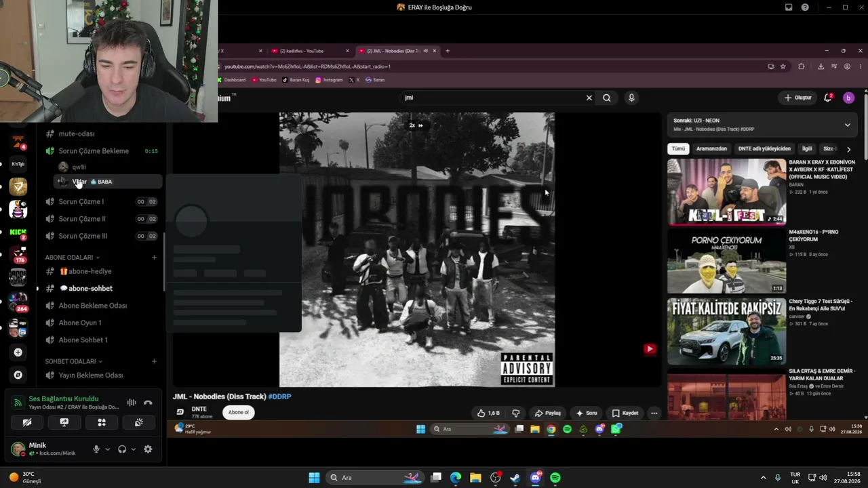Open the Kick server icon
The image size is (868, 488).
[x=18, y=232]
